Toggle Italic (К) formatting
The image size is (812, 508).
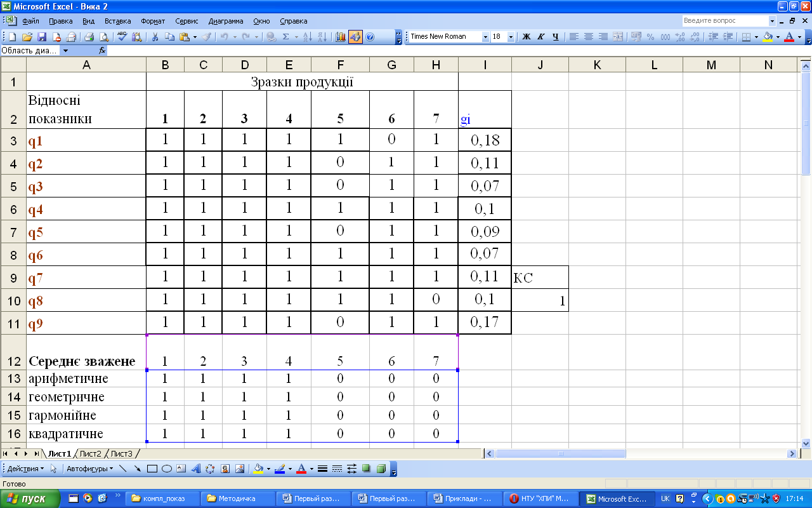pos(541,37)
